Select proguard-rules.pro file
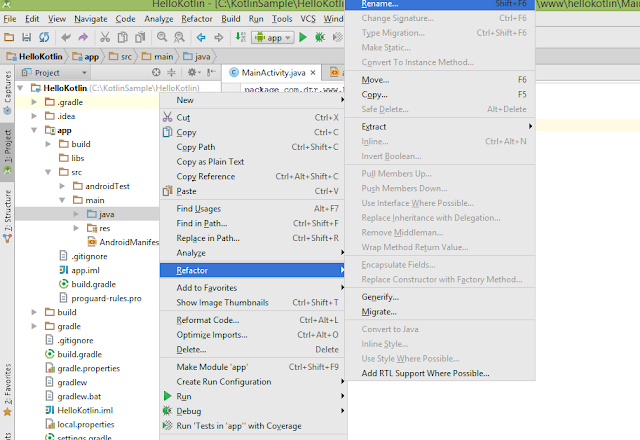Viewport: 640px width, 440px height. (106, 298)
